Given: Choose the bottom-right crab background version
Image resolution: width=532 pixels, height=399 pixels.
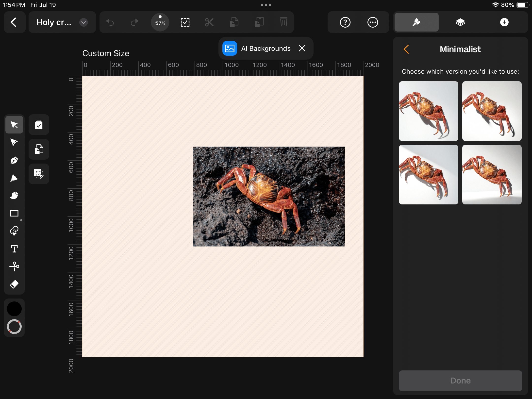Looking at the screenshot, I should point(492,175).
